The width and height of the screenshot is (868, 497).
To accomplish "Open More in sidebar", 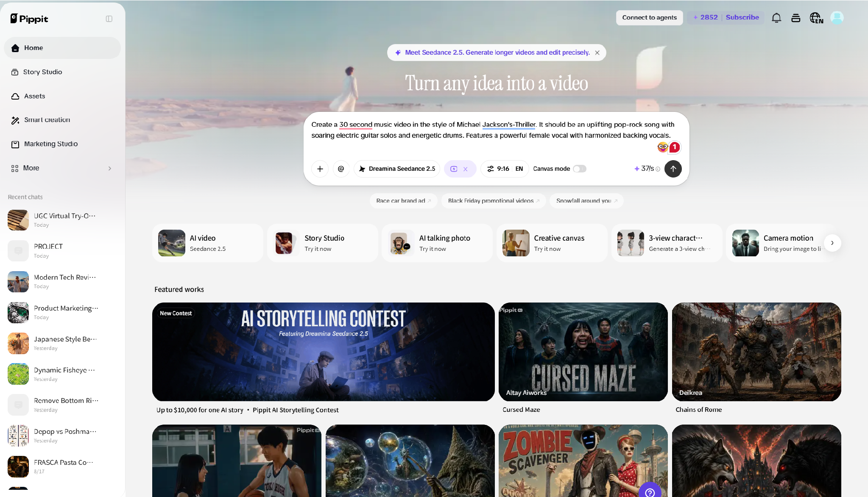I will click(62, 168).
